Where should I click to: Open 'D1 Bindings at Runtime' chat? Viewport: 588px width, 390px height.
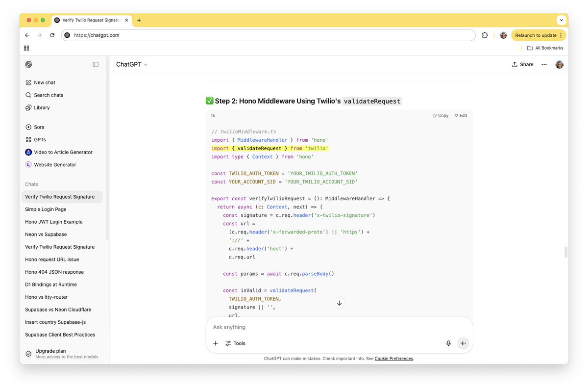62,285
